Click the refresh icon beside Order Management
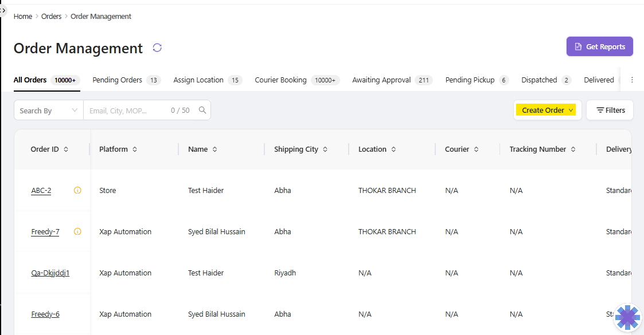 [157, 48]
